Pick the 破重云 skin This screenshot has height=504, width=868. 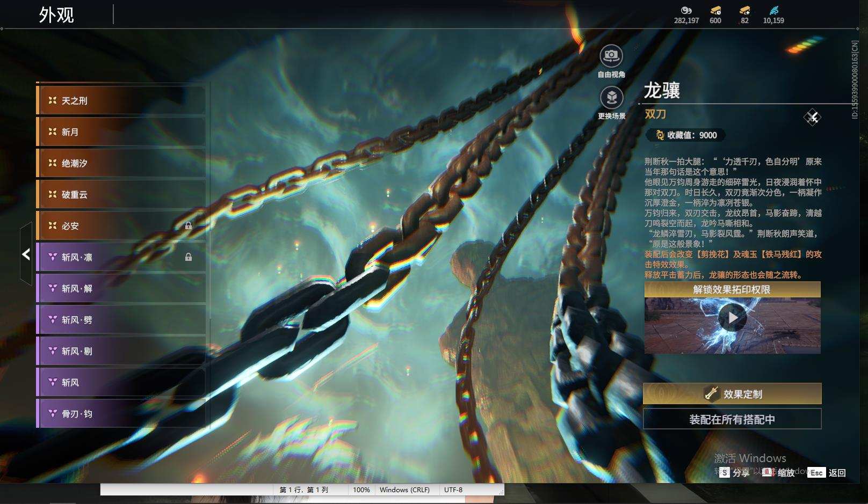[x=121, y=194]
